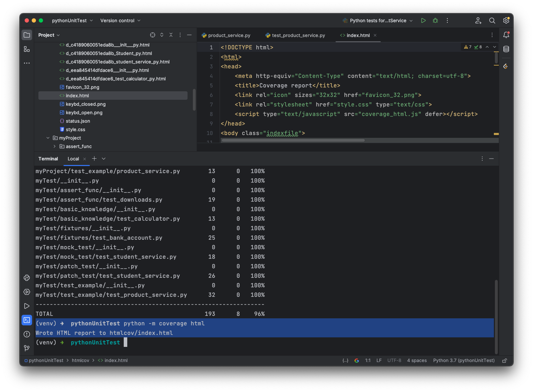Open the Python Console tool window
The image size is (533, 392).
(27, 278)
